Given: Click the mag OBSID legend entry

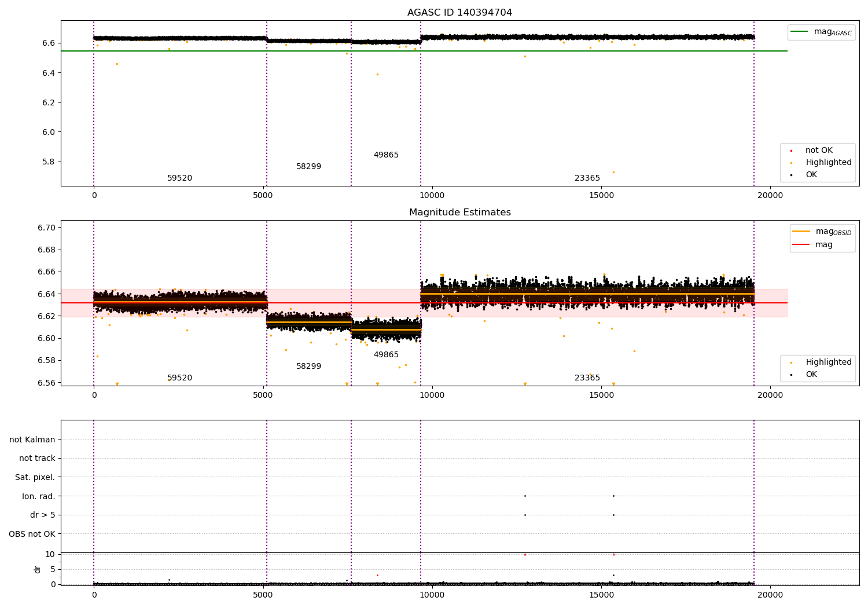Looking at the screenshot, I should pyautogui.click(x=822, y=232).
